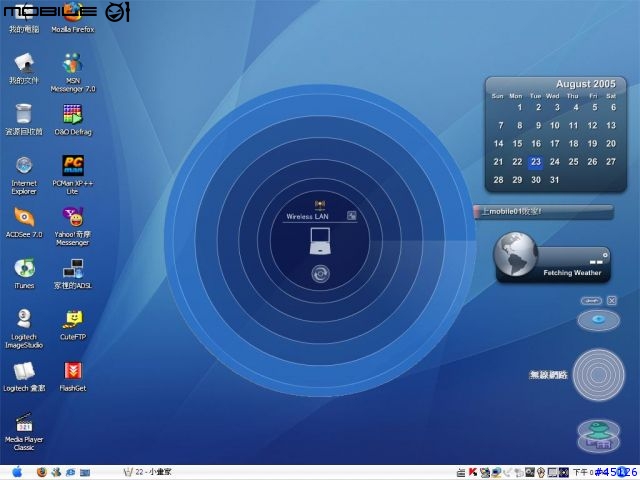Launch the O&O Defrag shortcut
This screenshot has width=640, height=480.
[x=73, y=119]
